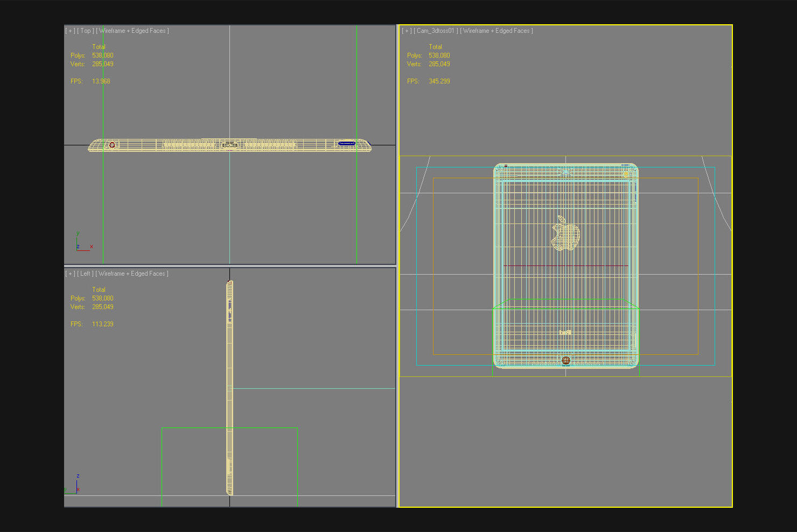
Task: Open Top viewport Wireframe + Edged Faces shading menu
Action: pyautogui.click(x=132, y=31)
